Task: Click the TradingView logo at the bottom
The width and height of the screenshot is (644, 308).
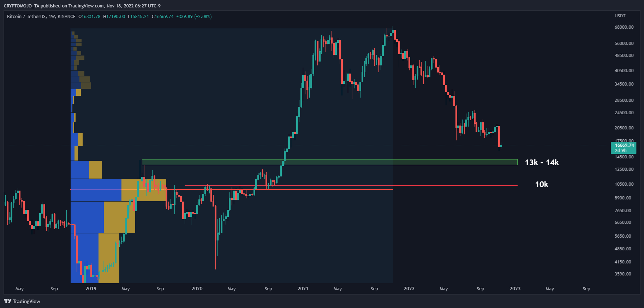Action: tap(22, 301)
